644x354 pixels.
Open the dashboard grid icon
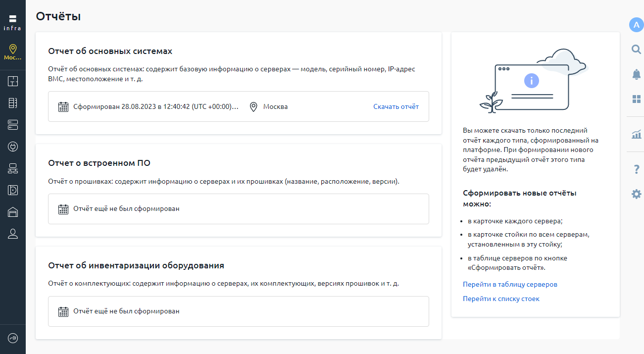pos(636,99)
